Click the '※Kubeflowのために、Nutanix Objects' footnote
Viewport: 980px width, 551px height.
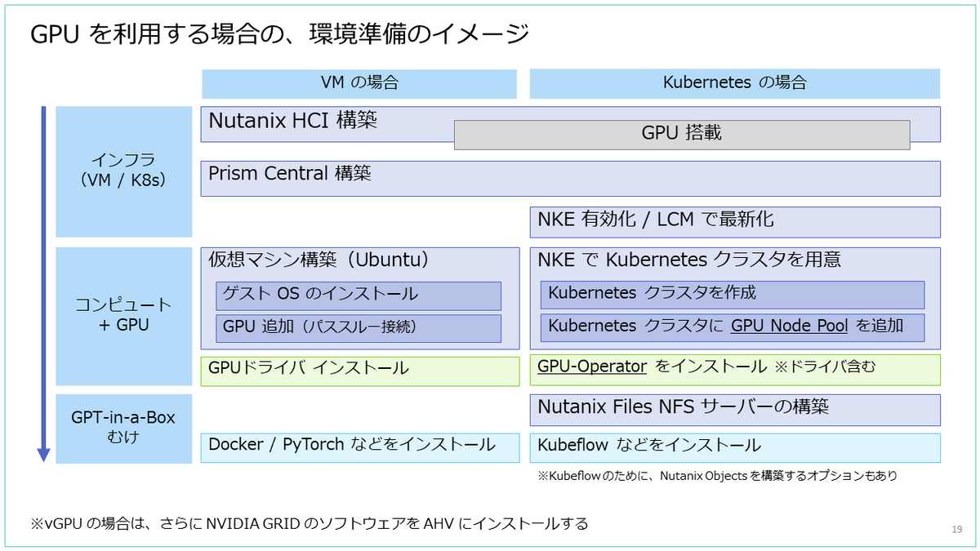[717, 475]
